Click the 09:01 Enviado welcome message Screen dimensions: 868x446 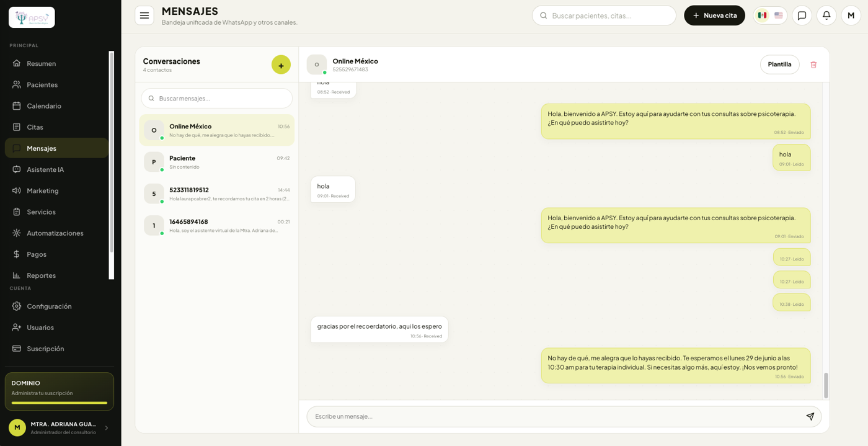pos(676,225)
